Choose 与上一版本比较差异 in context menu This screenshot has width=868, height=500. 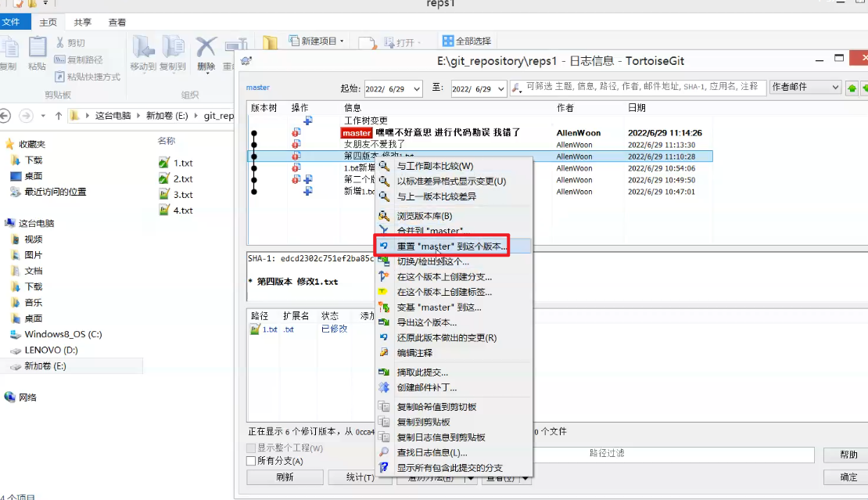point(453,196)
